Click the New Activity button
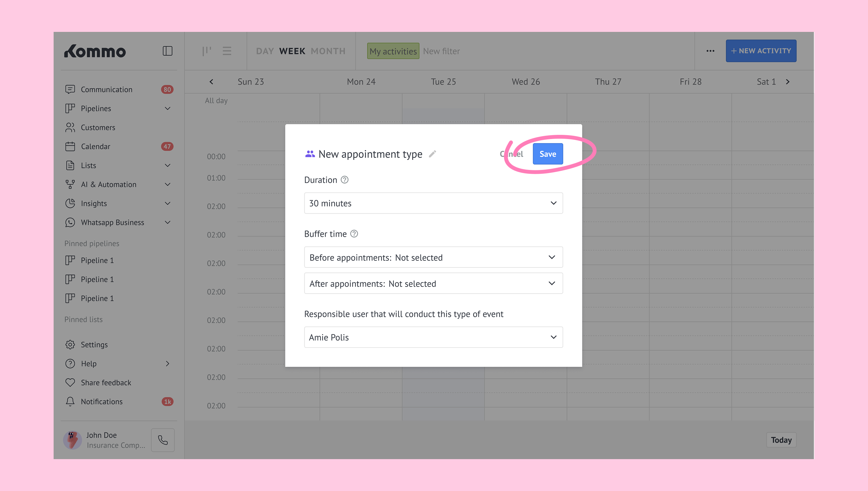Screen dimensions: 868x491 pyautogui.click(x=761, y=51)
